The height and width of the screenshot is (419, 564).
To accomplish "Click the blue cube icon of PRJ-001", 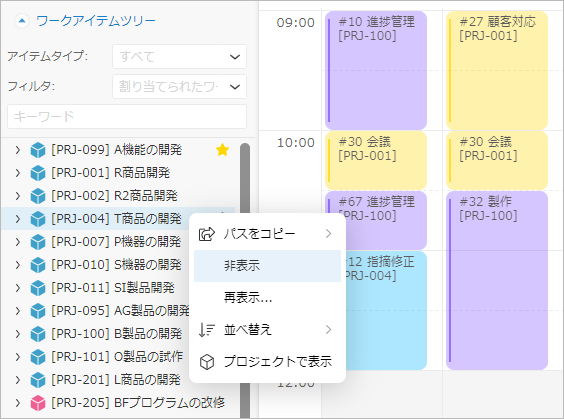I will coord(38,173).
